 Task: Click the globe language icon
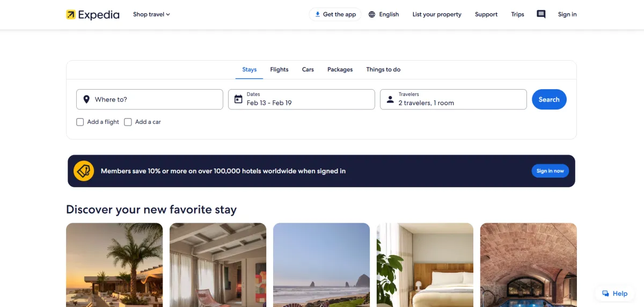coord(372,14)
